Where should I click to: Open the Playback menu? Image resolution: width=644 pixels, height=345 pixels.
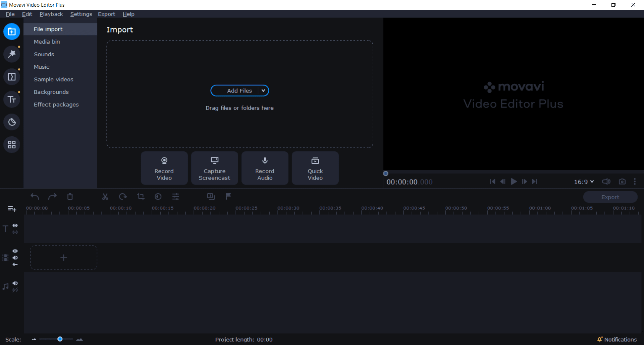click(51, 14)
